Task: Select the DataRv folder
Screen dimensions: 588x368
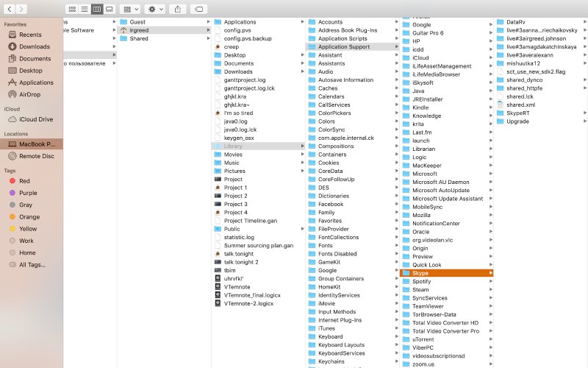Action: tap(516, 22)
